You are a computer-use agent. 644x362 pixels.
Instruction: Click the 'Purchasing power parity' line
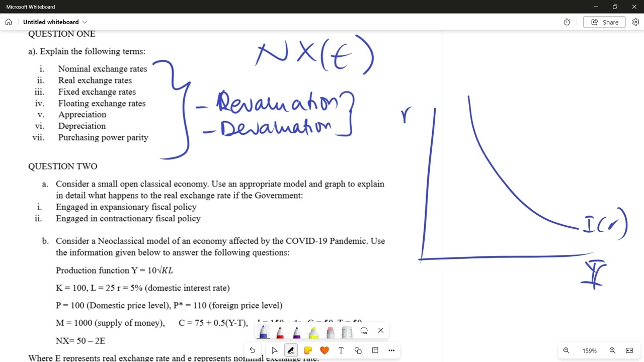[103, 137]
